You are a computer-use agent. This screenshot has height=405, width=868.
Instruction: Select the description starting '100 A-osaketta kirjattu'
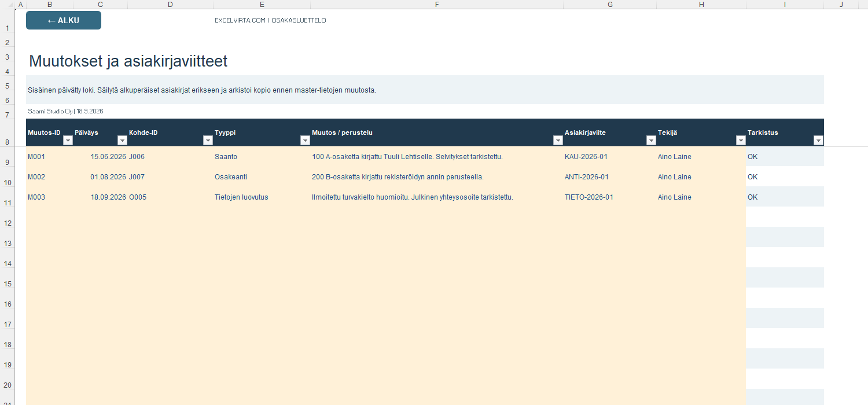click(407, 157)
